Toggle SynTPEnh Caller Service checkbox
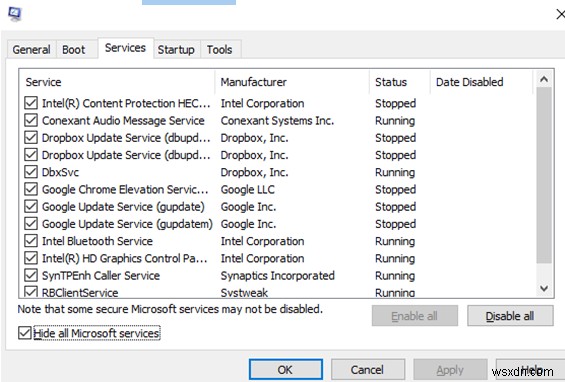The width and height of the screenshot is (565, 382). click(31, 275)
